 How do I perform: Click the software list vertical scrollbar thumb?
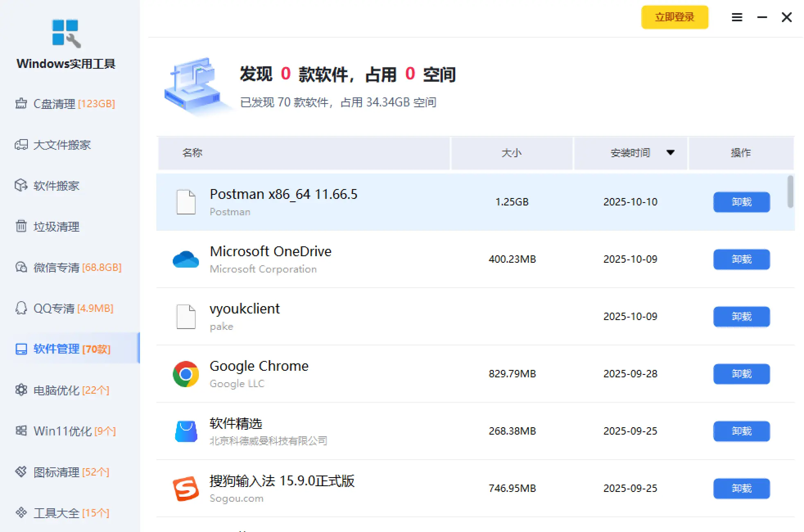790,192
